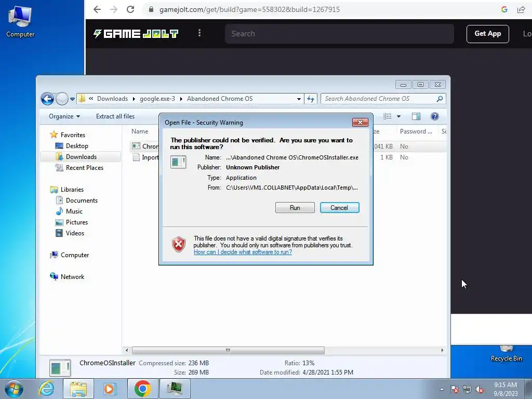The image size is (532, 399).
Task: Open Documents library
Action: click(x=82, y=200)
